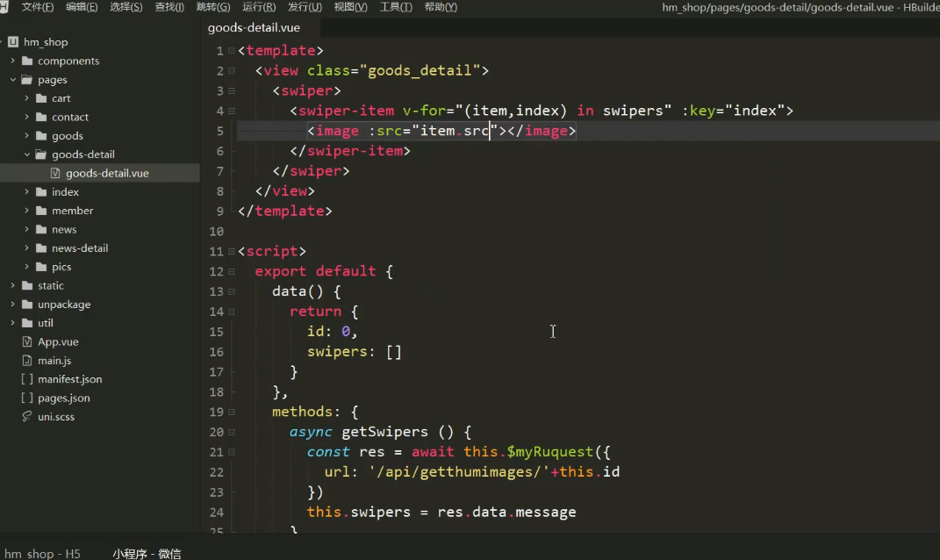Click the goods-detail.vue file icon
The width and height of the screenshot is (940, 560).
click(55, 173)
